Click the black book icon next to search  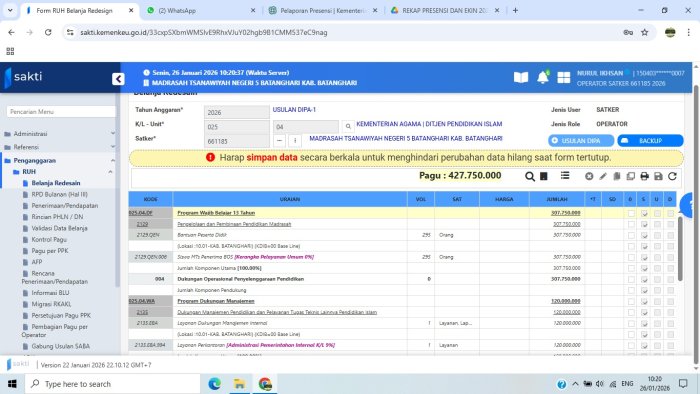(544, 176)
